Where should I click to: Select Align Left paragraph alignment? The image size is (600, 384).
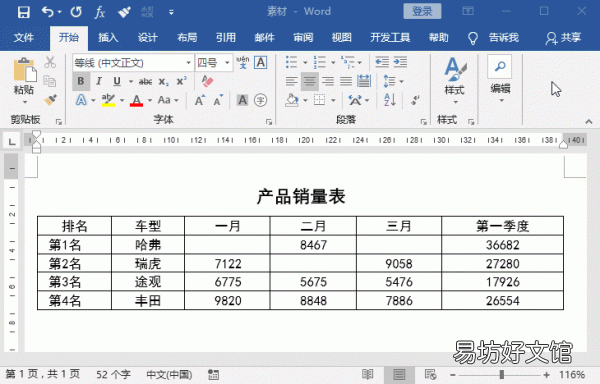pos(292,81)
